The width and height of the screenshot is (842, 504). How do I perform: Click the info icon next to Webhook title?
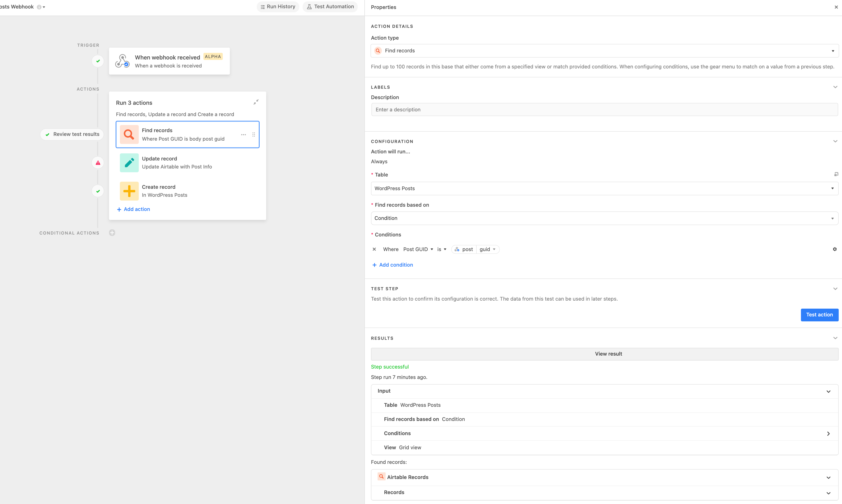pyautogui.click(x=39, y=7)
